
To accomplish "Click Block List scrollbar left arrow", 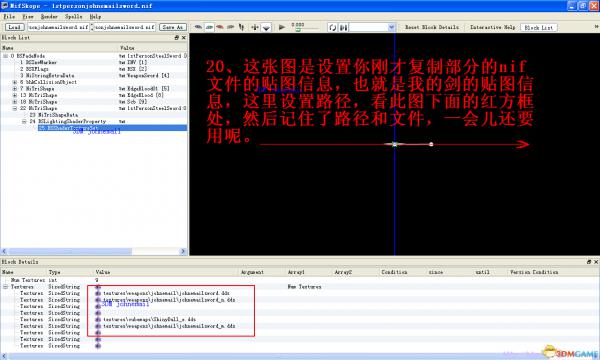I will pyautogui.click(x=4, y=251).
